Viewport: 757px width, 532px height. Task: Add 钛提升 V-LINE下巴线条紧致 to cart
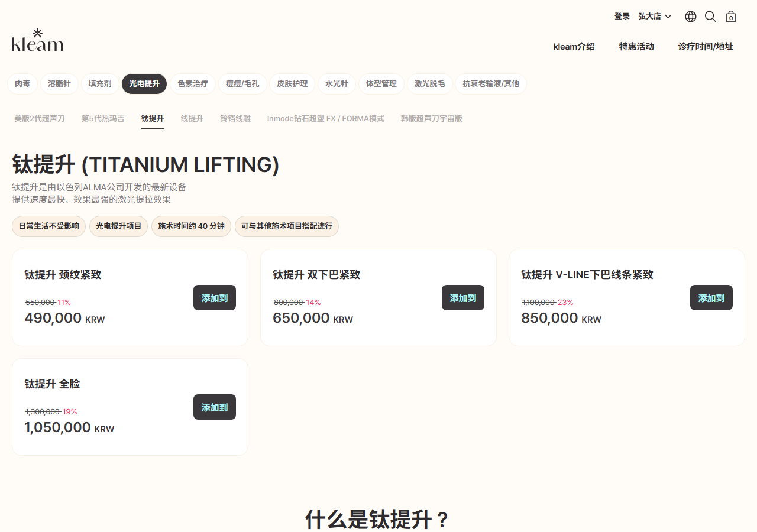click(711, 298)
